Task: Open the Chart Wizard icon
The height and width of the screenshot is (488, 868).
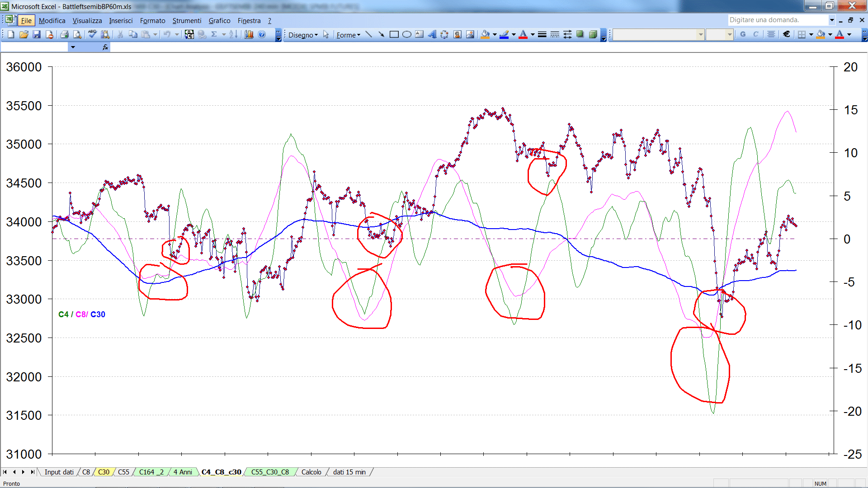Action: coord(249,34)
